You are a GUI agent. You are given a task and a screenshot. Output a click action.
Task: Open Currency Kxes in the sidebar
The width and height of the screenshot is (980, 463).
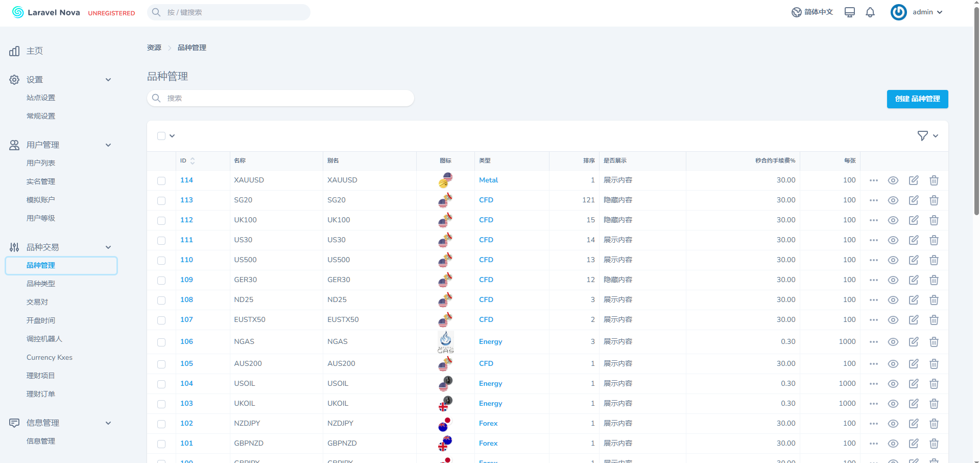pyautogui.click(x=50, y=358)
